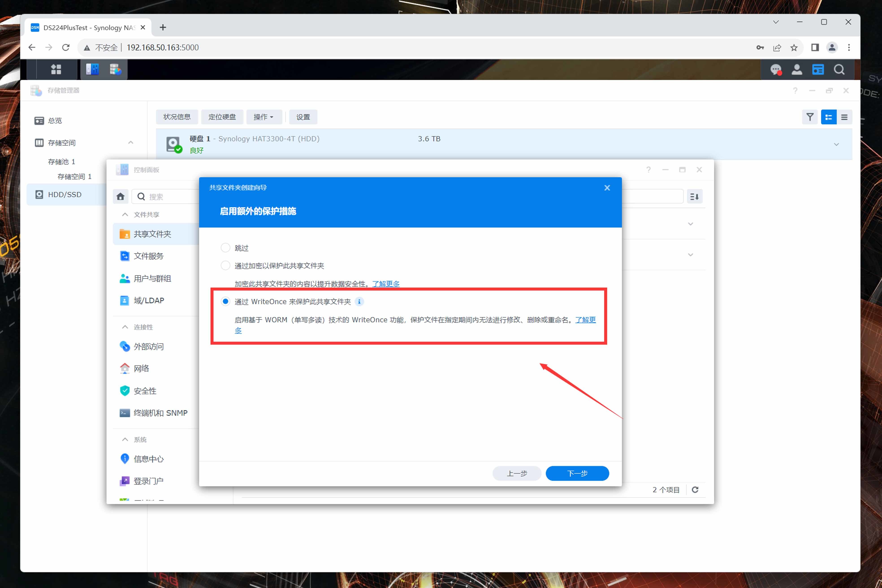Open the DSM widgets panel icon
This screenshot has height=588, width=882.
coord(818,70)
